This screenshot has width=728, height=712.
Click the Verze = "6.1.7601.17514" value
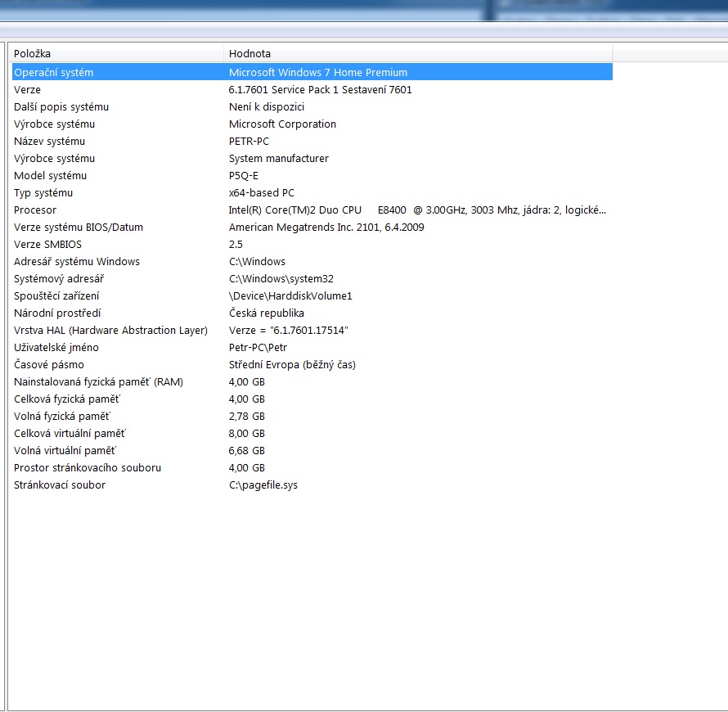click(x=289, y=331)
